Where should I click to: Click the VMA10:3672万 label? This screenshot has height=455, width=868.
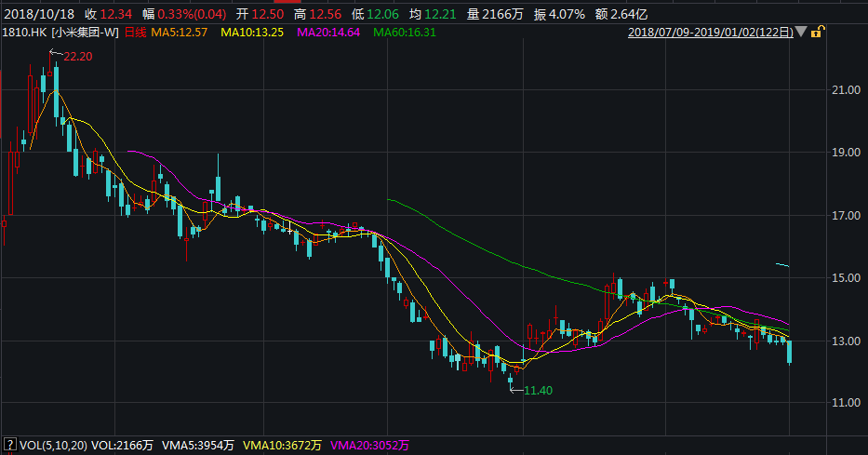tap(282, 445)
